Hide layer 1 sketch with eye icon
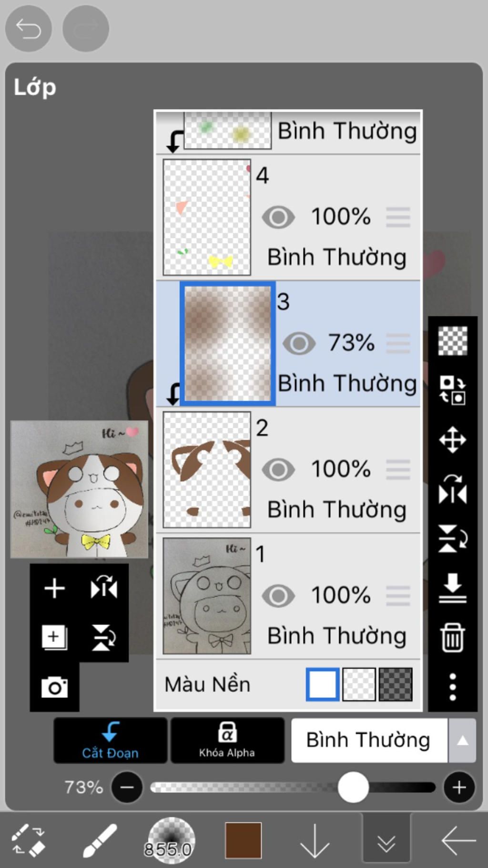The width and height of the screenshot is (488, 868). point(278,596)
